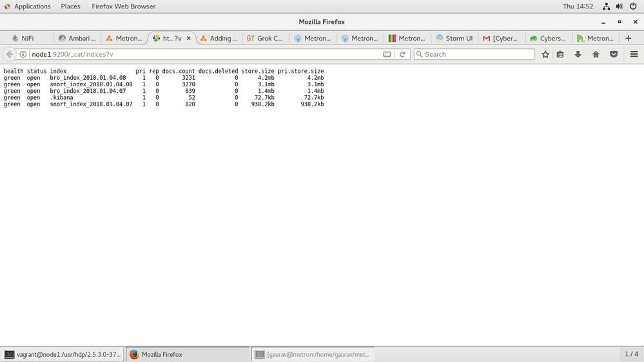Open the Places menu
644x362 pixels.
(71, 6)
